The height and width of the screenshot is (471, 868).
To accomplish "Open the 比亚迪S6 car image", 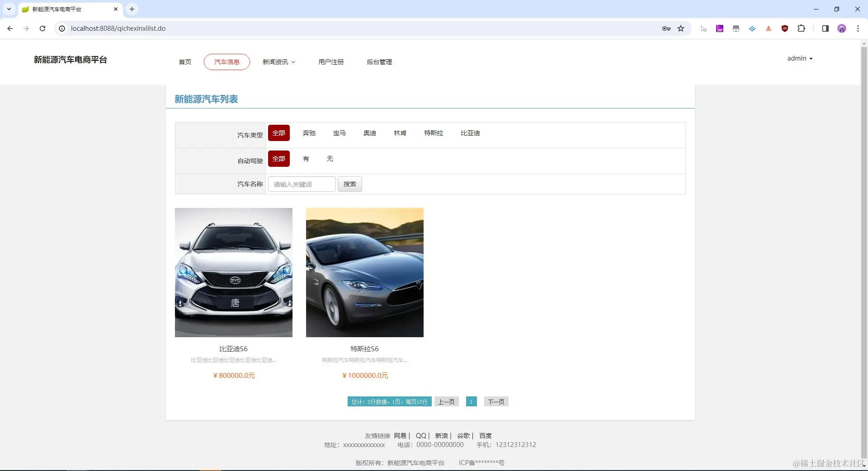I will [234, 273].
